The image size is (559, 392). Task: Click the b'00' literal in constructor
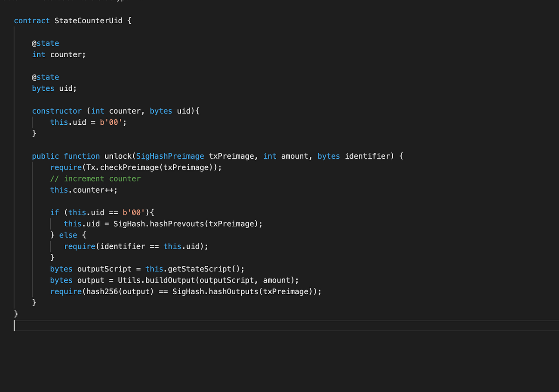(x=112, y=122)
